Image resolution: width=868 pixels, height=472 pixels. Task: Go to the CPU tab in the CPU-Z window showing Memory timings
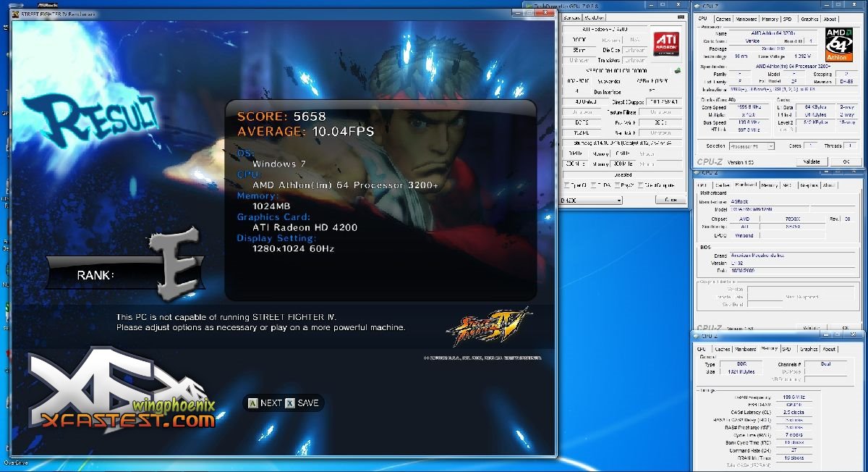[x=702, y=348]
